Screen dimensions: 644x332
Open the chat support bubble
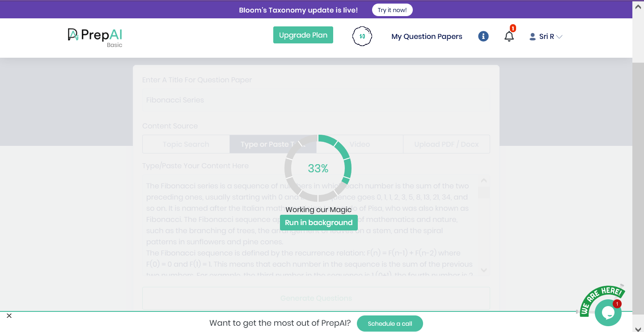pos(608,312)
